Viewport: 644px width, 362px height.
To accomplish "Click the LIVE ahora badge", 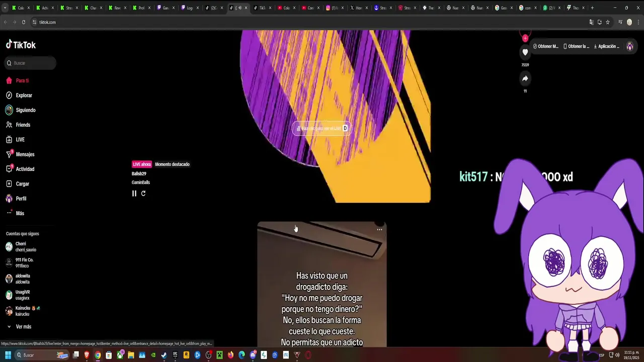I will coord(142,164).
